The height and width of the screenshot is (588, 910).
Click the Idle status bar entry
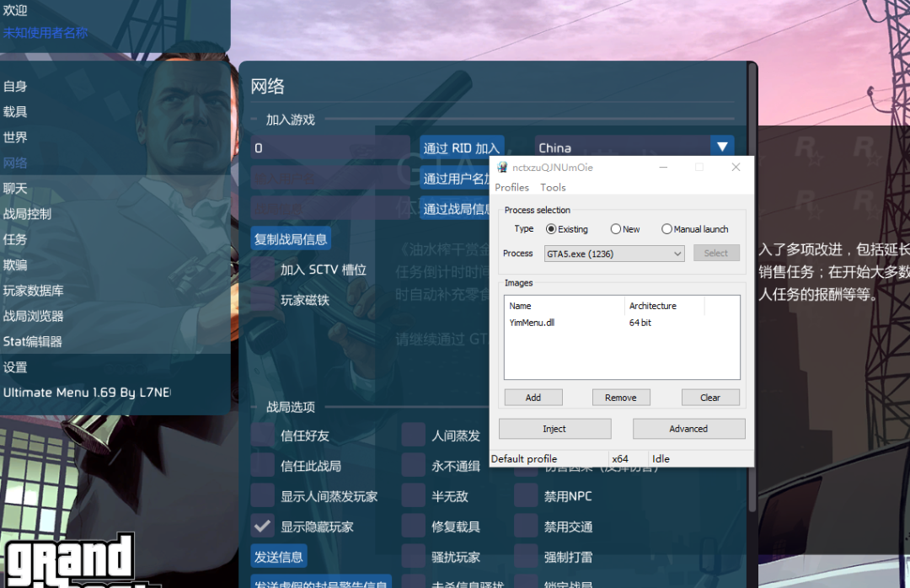(661, 458)
